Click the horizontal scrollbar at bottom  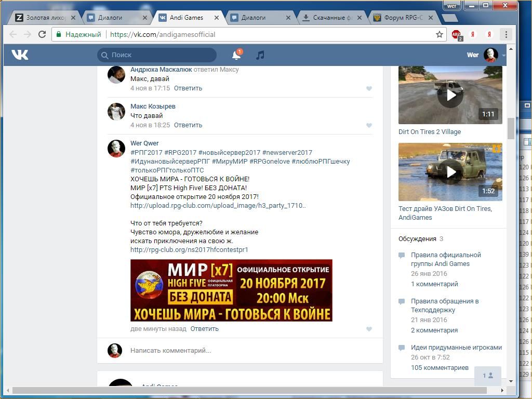click(249, 391)
